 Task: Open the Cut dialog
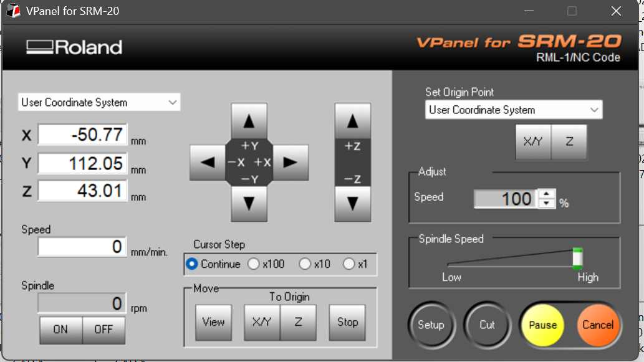(x=487, y=325)
